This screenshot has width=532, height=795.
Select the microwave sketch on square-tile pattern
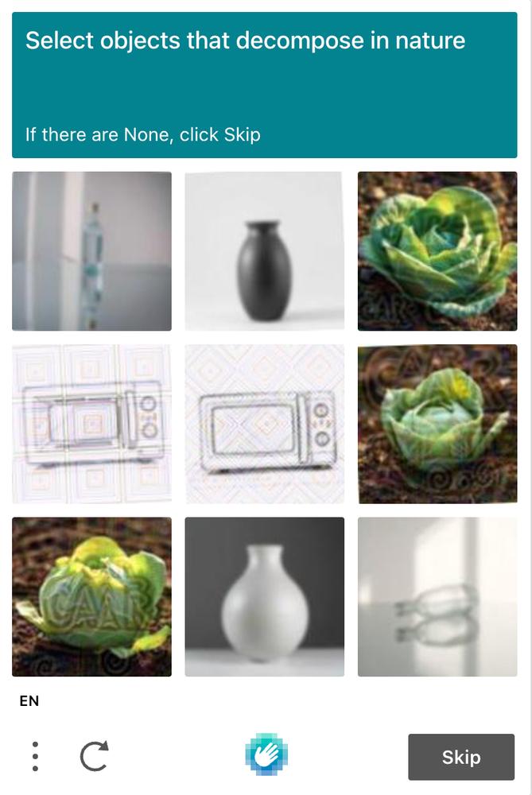point(91,424)
